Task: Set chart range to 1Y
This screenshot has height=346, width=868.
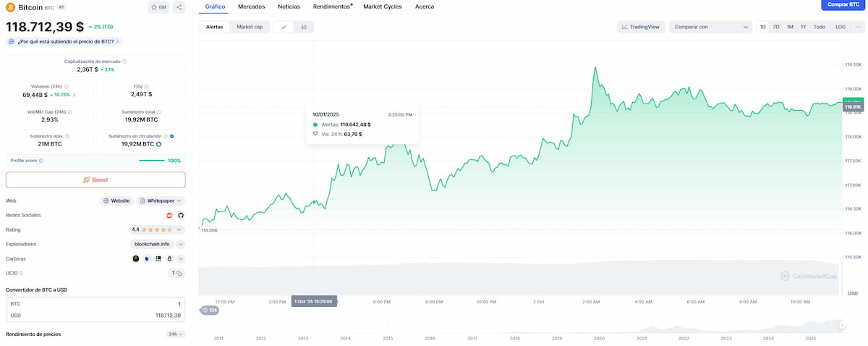Action: 803,27
